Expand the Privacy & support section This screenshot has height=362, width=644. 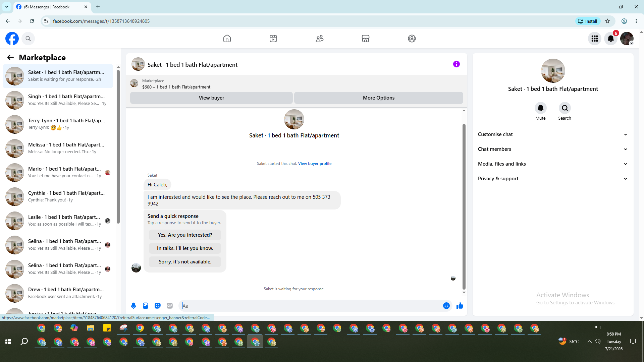553,179
